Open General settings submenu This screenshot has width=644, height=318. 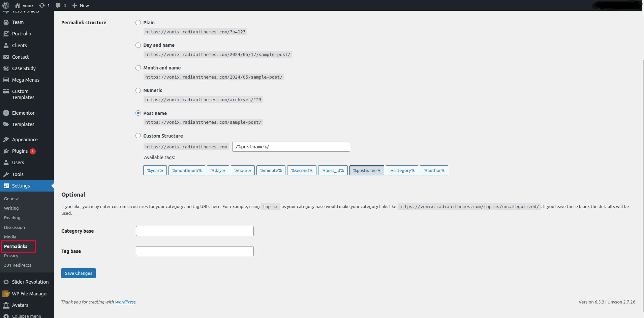(x=12, y=199)
